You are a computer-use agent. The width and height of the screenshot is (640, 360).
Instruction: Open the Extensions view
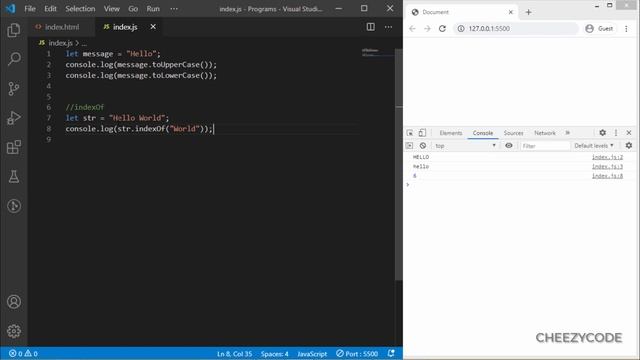14,147
